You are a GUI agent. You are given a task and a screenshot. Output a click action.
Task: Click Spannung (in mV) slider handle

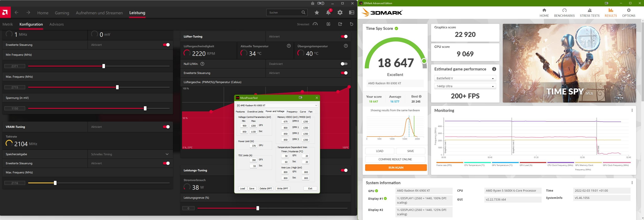coord(145,108)
